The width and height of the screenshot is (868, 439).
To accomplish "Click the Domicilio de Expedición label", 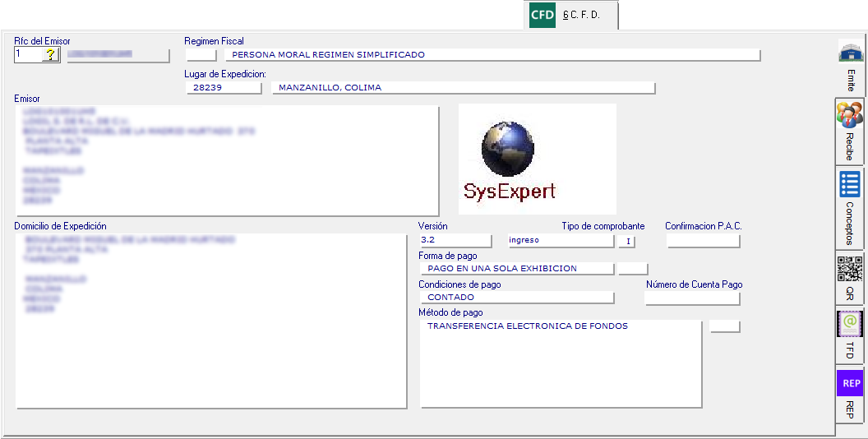I will click(60, 226).
